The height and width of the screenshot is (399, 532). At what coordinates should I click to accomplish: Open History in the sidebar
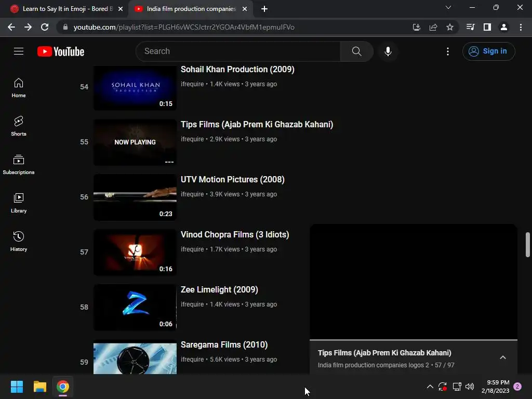point(19,241)
